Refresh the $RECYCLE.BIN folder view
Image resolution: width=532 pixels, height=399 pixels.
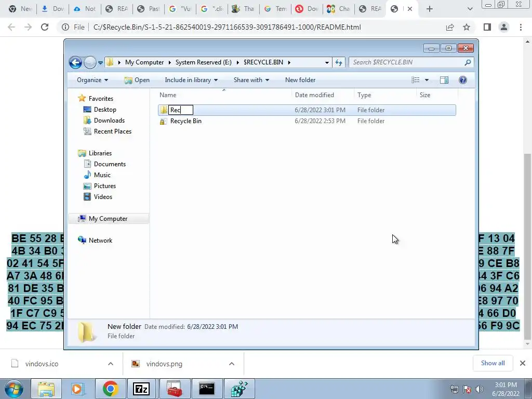[x=339, y=62]
